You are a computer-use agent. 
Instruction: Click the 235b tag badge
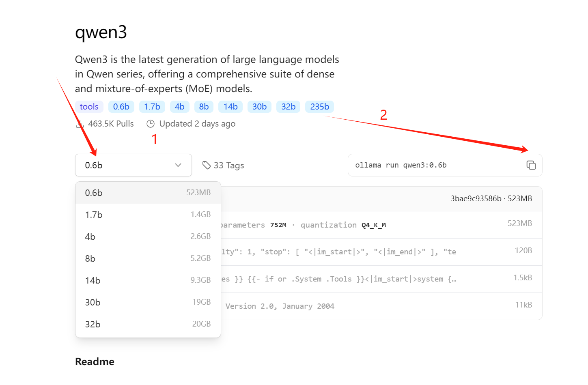point(320,107)
